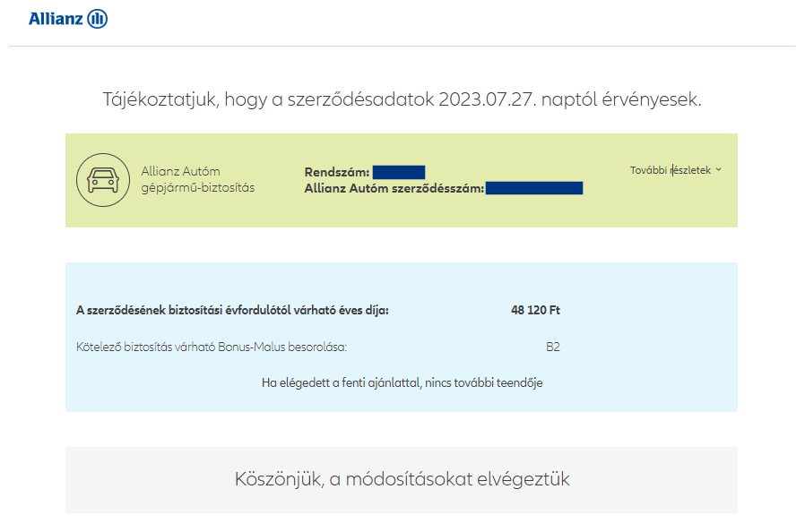Click the Köszönjük, a módosításokat elvégeztük message
This screenshot has height=532, width=805.
point(402,479)
